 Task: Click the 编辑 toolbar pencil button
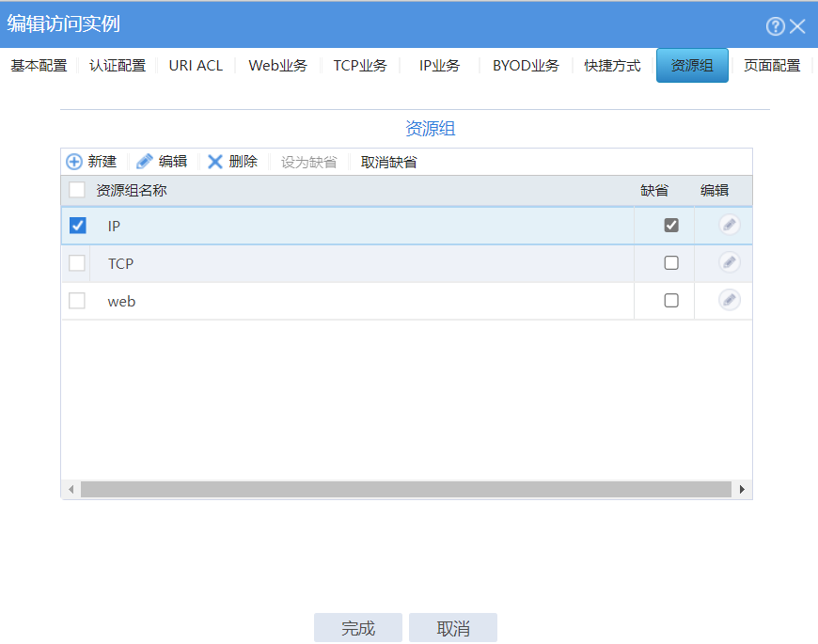point(162,162)
